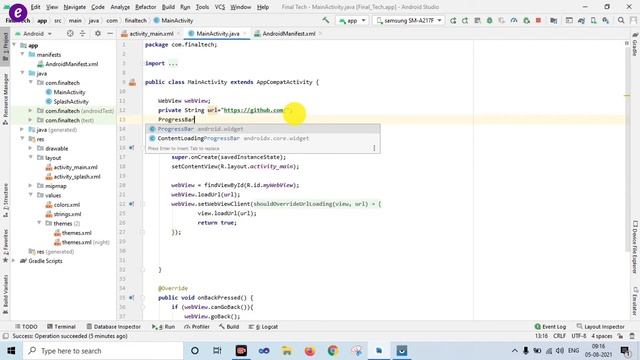Open the Layout Inspector

(600, 327)
